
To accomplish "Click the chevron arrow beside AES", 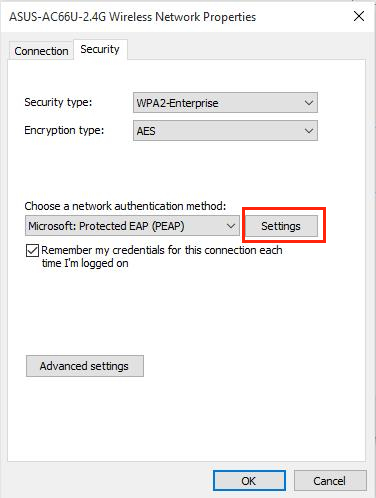I will pos(309,131).
